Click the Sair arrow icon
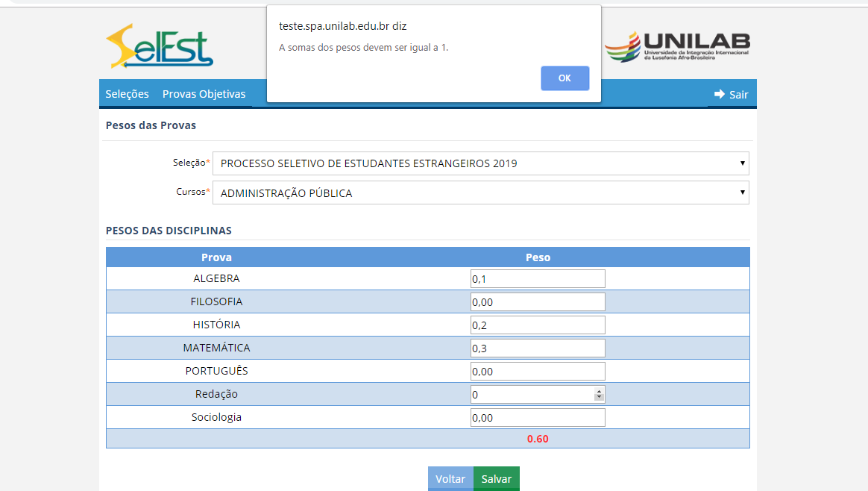This screenshot has width=868, height=491. pyautogui.click(x=720, y=94)
